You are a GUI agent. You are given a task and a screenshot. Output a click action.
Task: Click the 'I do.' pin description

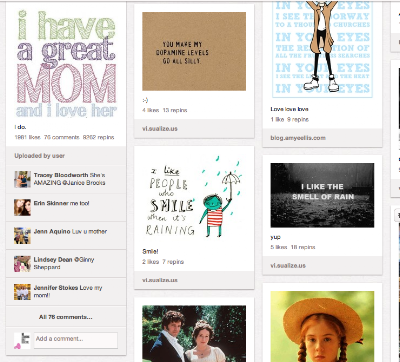[x=20, y=127]
